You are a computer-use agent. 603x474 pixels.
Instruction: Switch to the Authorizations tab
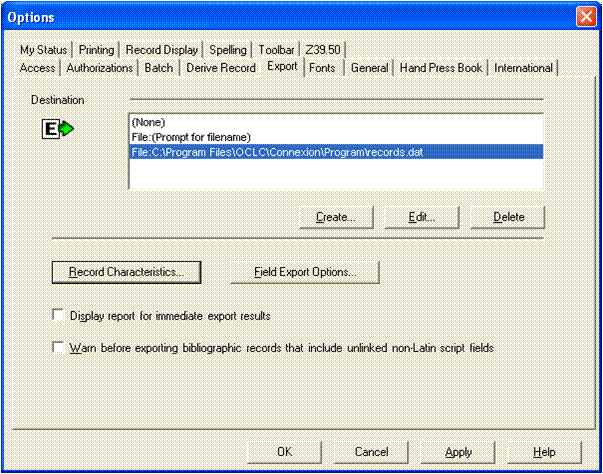tap(100, 68)
